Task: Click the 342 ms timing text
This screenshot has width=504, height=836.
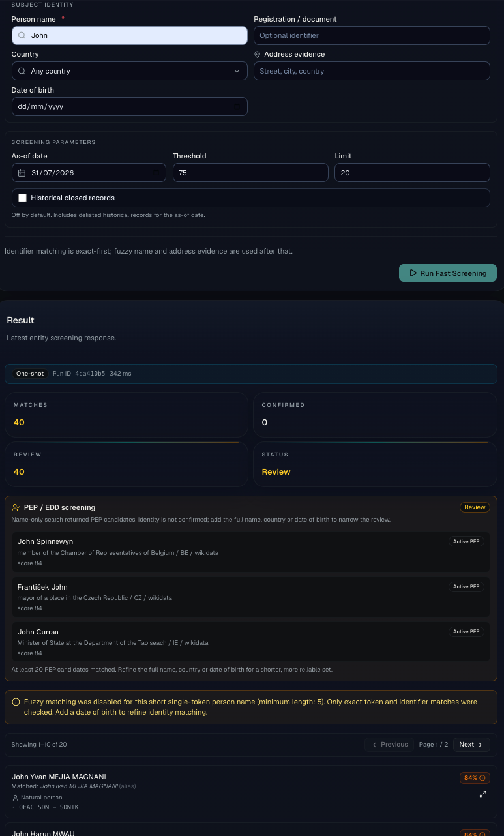Action: pyautogui.click(x=121, y=374)
